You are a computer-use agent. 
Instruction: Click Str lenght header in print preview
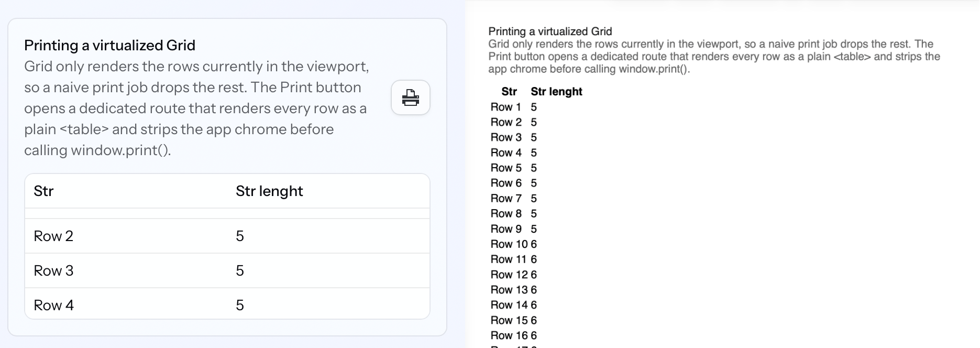556,92
